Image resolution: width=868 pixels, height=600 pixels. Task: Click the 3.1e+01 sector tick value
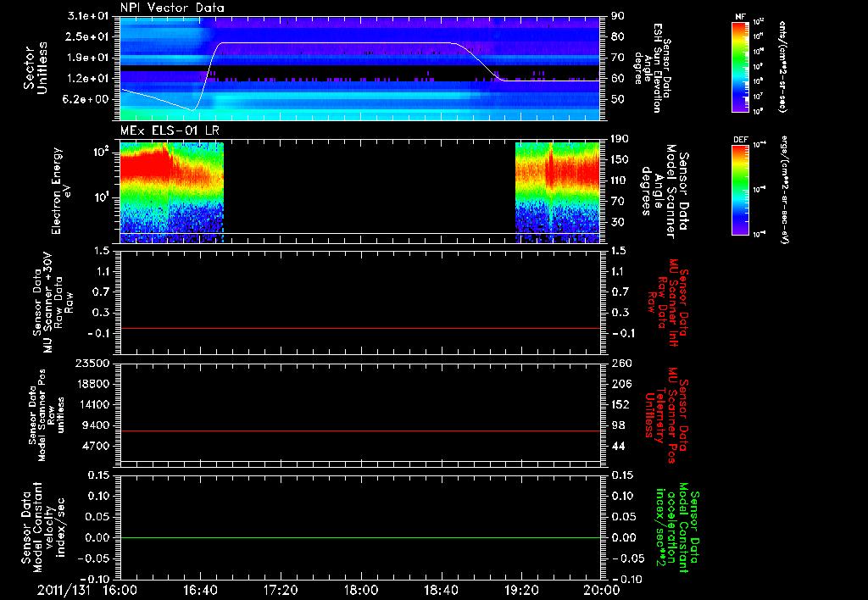pyautogui.click(x=88, y=16)
